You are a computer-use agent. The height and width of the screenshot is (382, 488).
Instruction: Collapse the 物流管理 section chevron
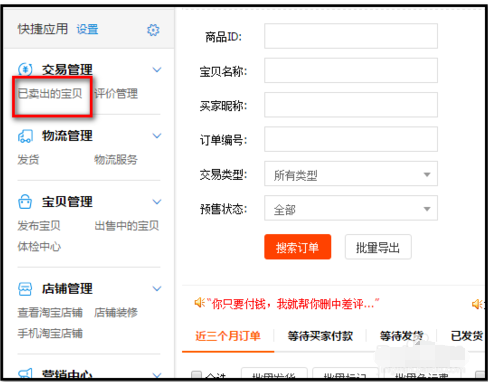pyautogui.click(x=157, y=136)
